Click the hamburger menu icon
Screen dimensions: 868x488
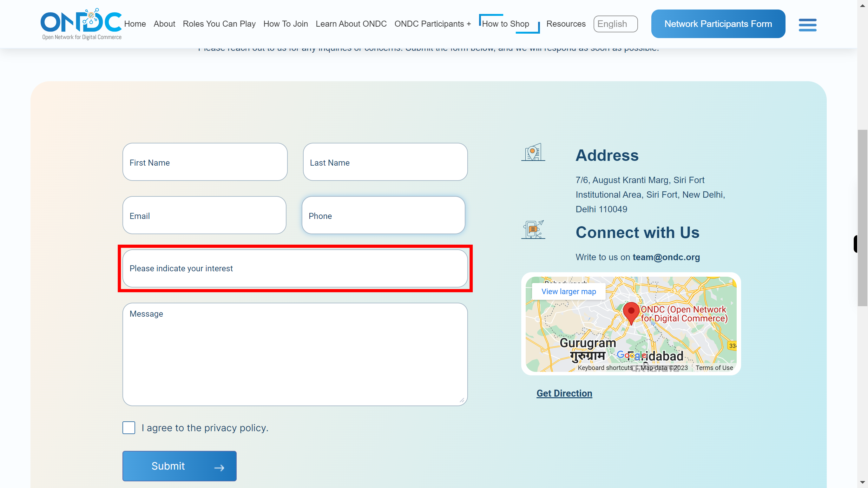[808, 24]
